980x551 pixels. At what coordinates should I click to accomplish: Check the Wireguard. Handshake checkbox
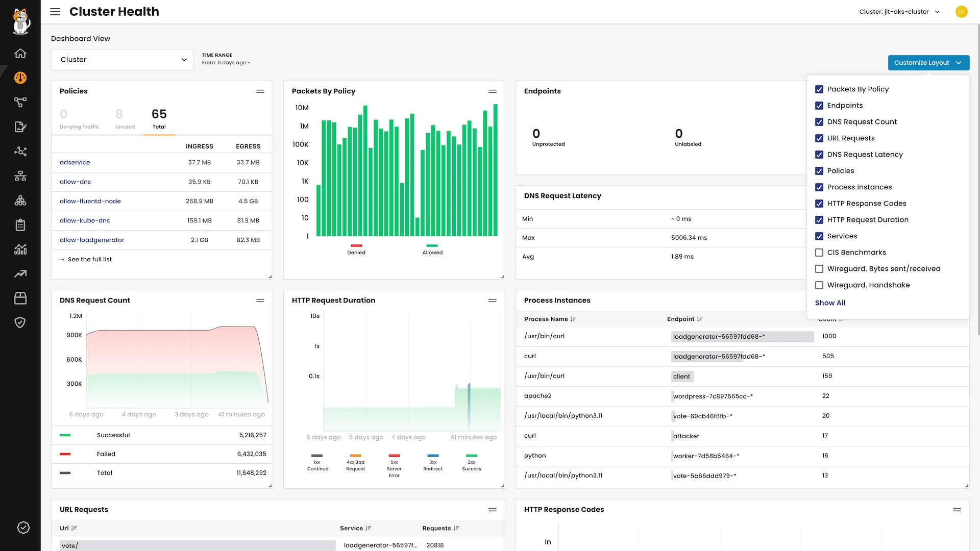819,285
